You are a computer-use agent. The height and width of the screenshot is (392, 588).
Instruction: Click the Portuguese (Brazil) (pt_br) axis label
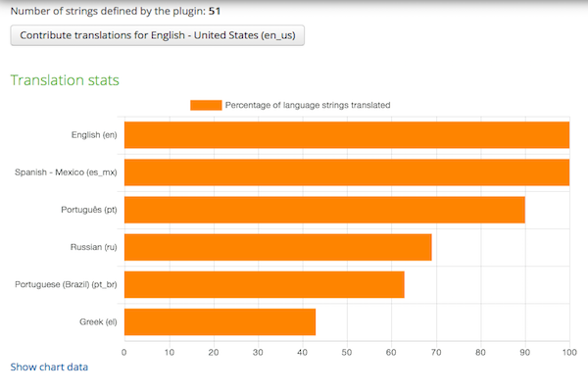point(66,284)
